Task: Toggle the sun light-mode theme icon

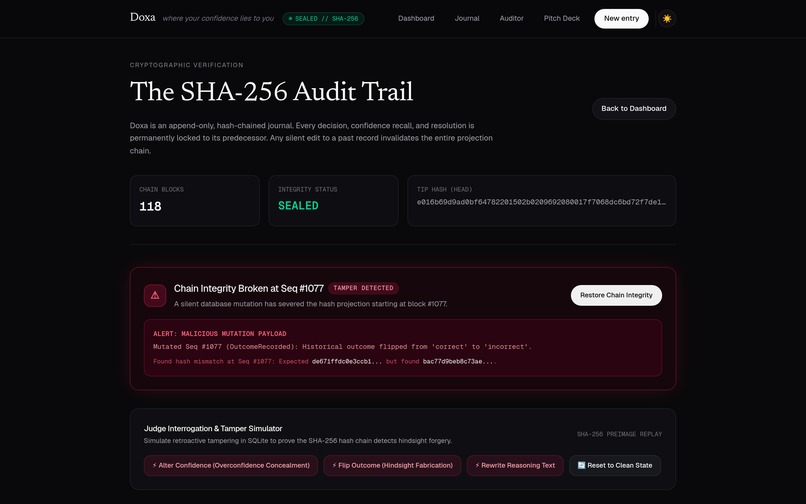Action: point(667,19)
